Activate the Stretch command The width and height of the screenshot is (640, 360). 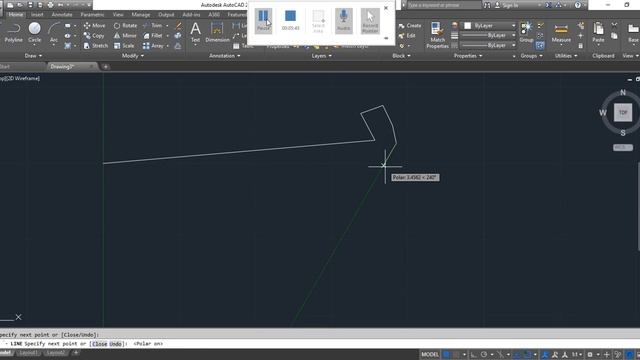[x=96, y=46]
